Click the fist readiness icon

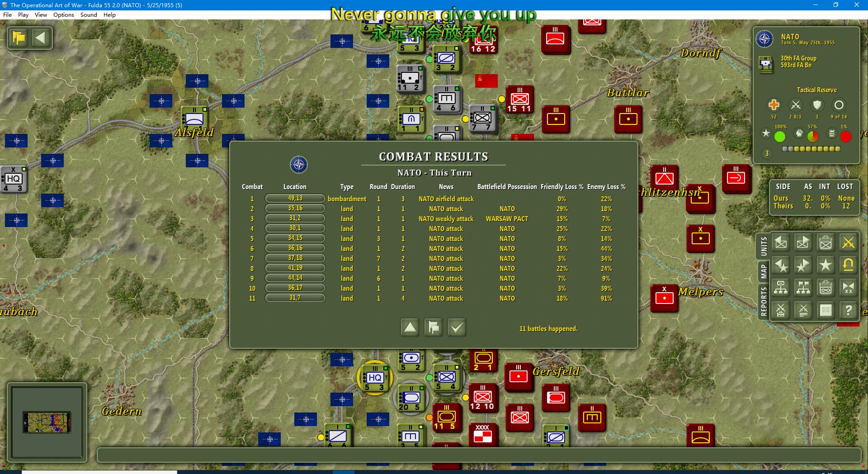pyautogui.click(x=799, y=133)
